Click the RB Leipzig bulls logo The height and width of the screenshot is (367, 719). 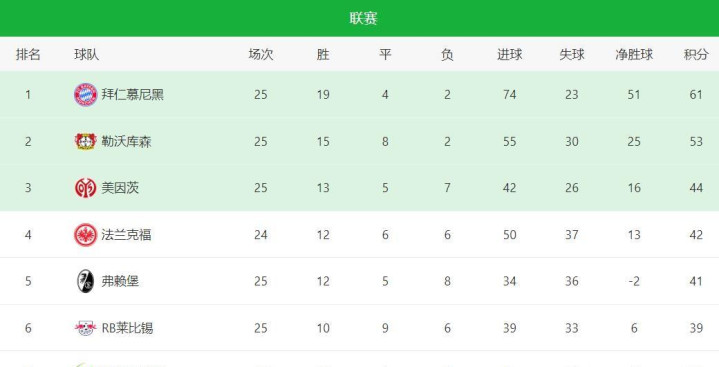86,328
